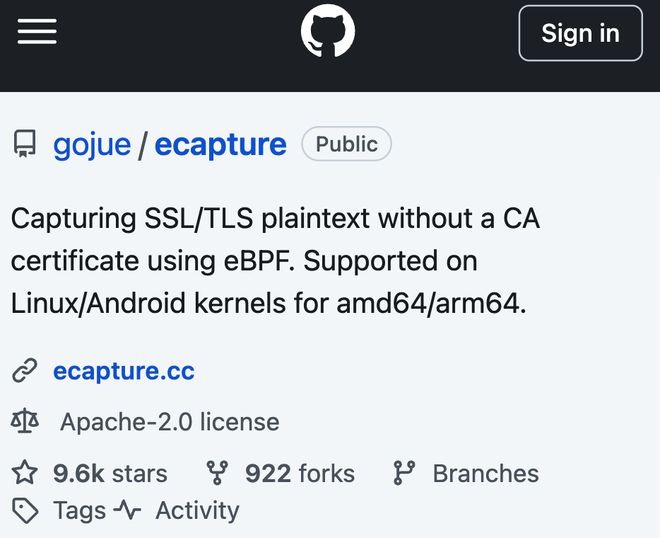The width and height of the screenshot is (660, 538).
Task: Click the star icon
Action: (x=25, y=473)
